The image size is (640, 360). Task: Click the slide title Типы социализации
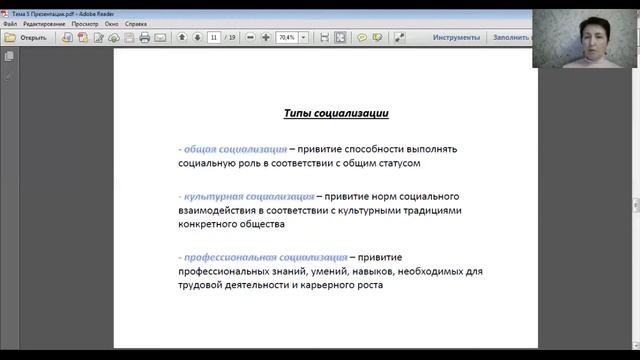336,113
